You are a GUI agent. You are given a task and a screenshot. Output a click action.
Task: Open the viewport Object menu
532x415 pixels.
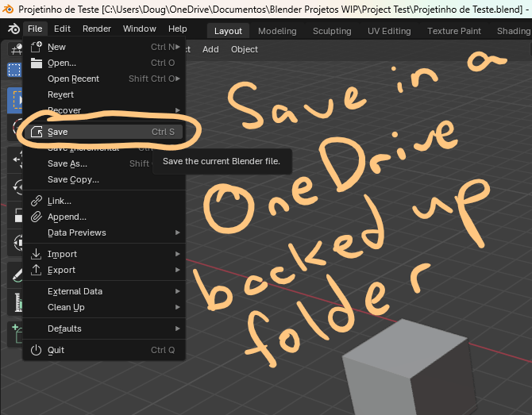[245, 49]
